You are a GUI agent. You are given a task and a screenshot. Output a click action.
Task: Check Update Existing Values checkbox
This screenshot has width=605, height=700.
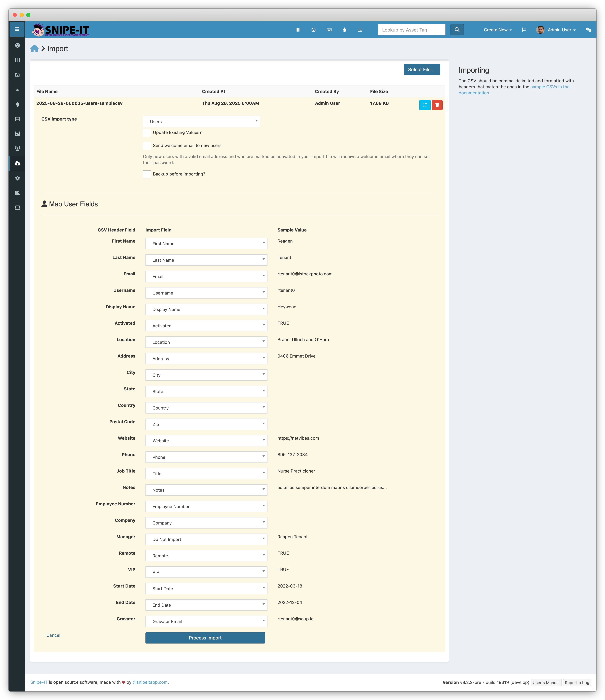coord(147,133)
